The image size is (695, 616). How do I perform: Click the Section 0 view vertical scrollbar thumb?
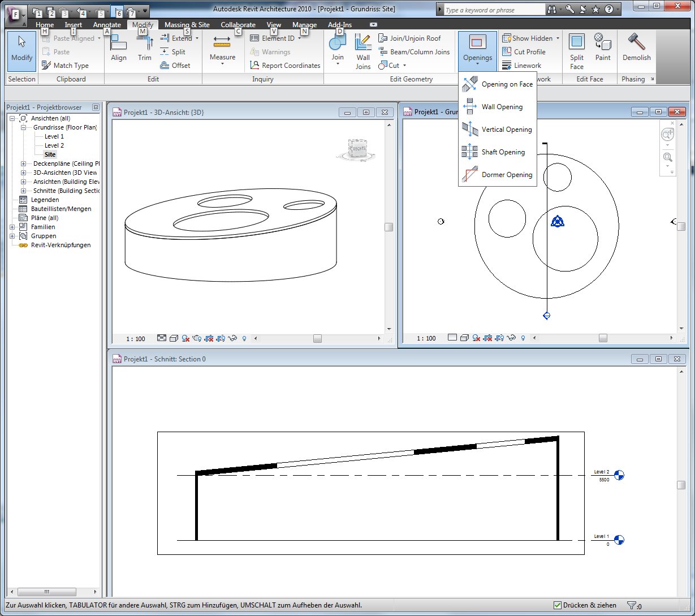(681, 485)
